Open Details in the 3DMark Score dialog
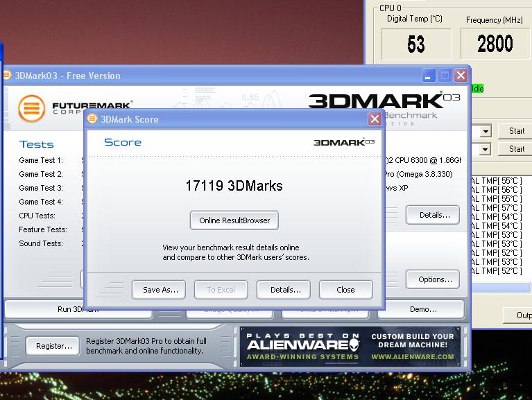 point(283,290)
